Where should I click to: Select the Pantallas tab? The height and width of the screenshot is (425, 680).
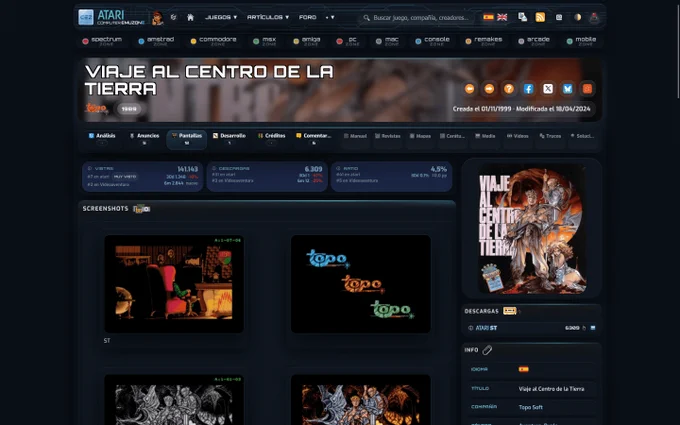pyautogui.click(x=186, y=139)
